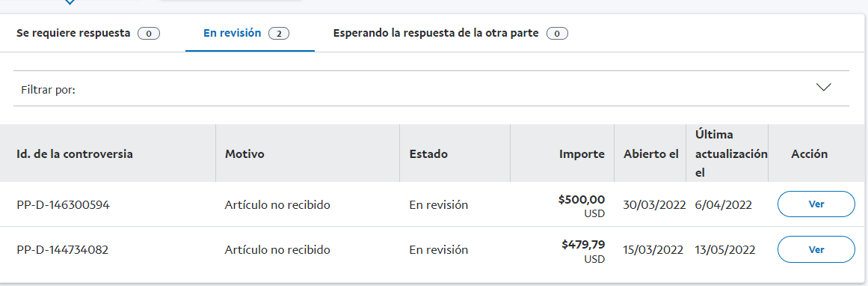The image size is (868, 286).
Task: Click the Id. de la controversia column header
Action: (x=75, y=154)
